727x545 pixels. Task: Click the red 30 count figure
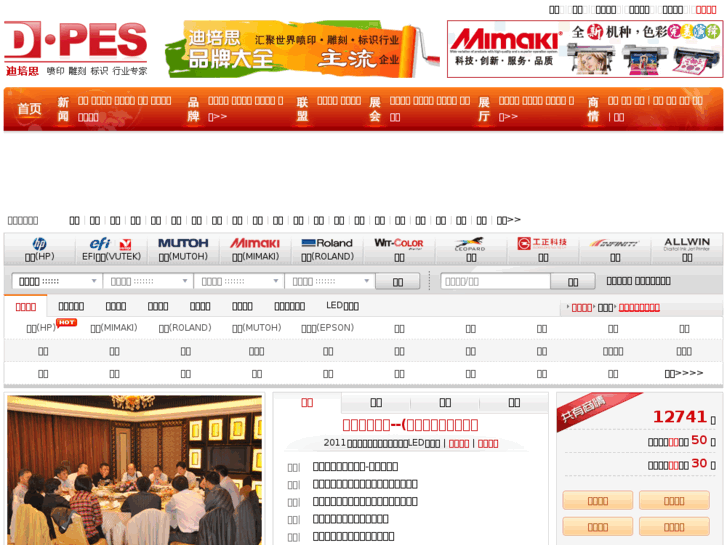point(699,463)
